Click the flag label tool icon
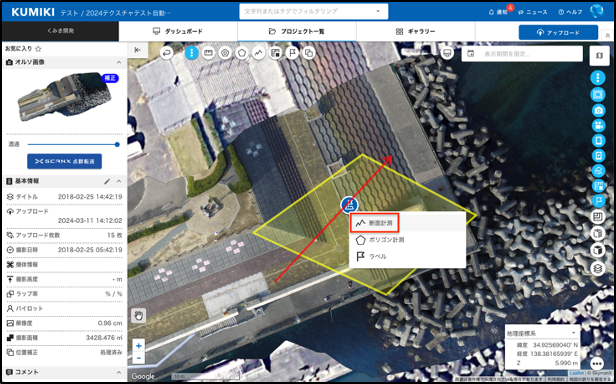 click(x=292, y=53)
